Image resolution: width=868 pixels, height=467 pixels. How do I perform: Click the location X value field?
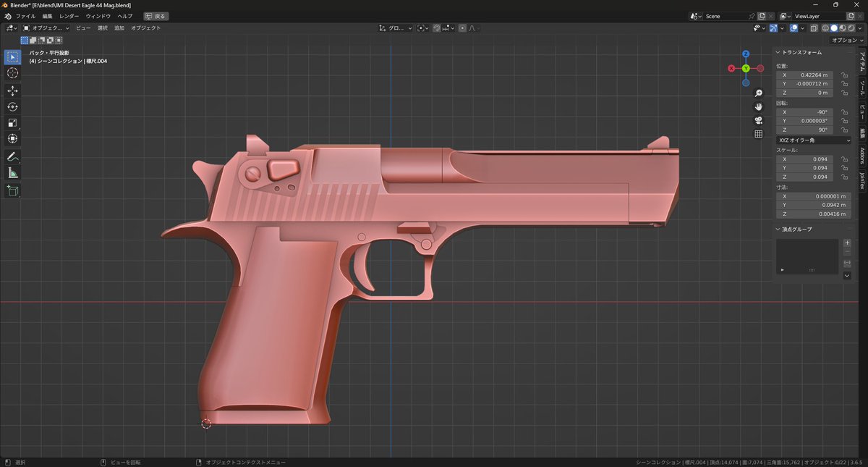804,75
